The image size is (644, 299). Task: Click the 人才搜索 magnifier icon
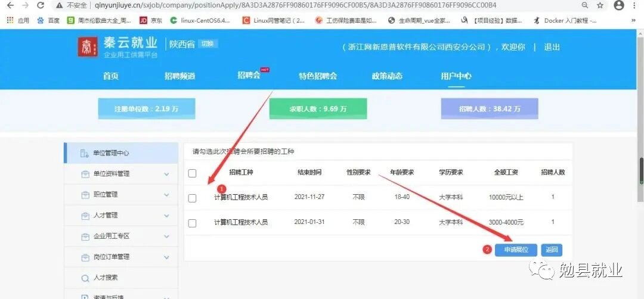(84, 278)
